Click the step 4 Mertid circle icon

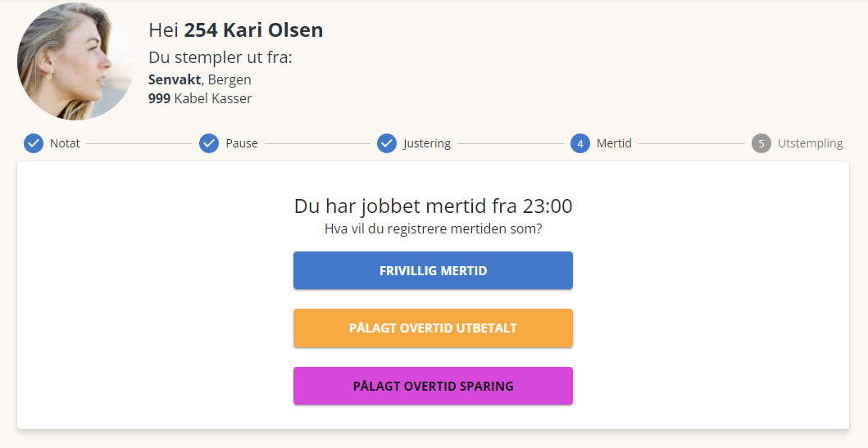(x=580, y=143)
